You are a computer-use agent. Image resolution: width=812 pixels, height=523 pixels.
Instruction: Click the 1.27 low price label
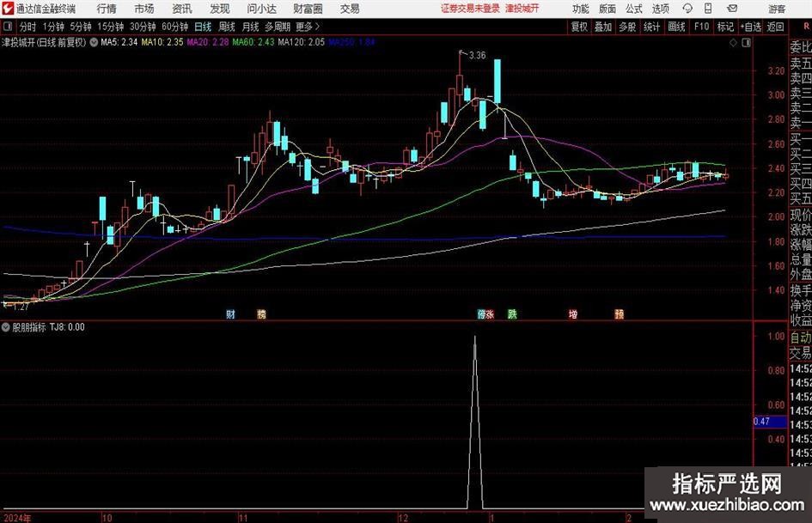click(21, 307)
